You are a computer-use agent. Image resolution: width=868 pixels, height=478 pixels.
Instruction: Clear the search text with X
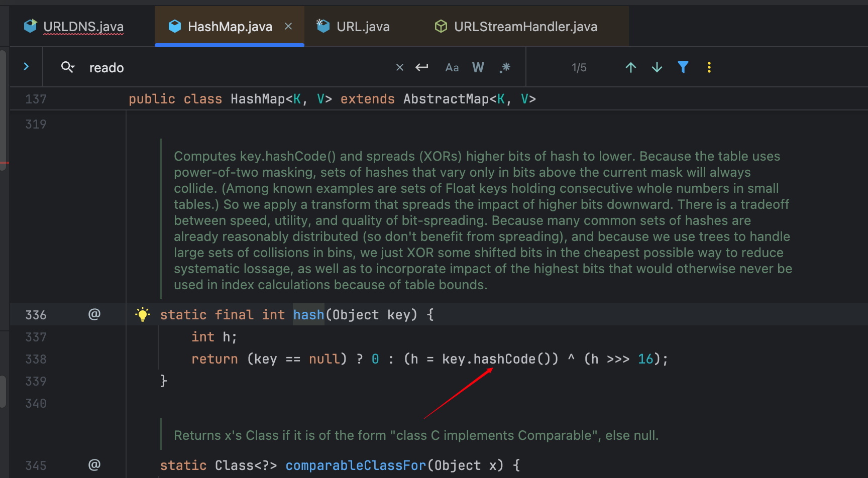pyautogui.click(x=400, y=67)
